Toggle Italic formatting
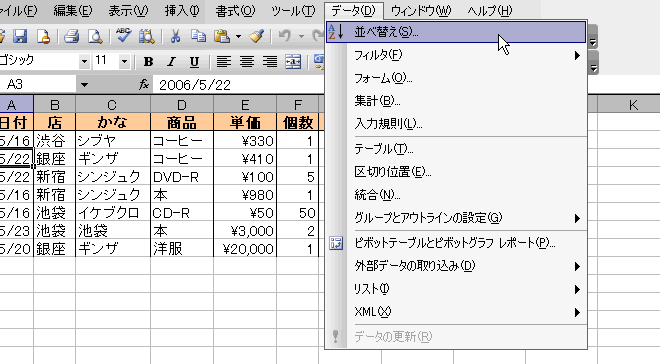This screenshot has width=660, height=364. pyautogui.click(x=171, y=62)
